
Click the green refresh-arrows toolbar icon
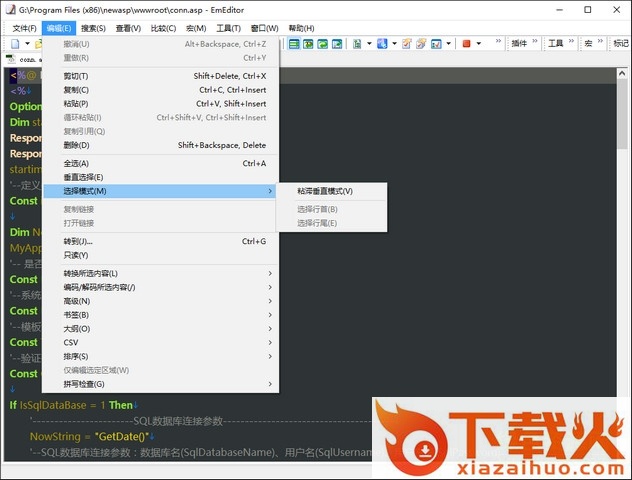coord(322,44)
